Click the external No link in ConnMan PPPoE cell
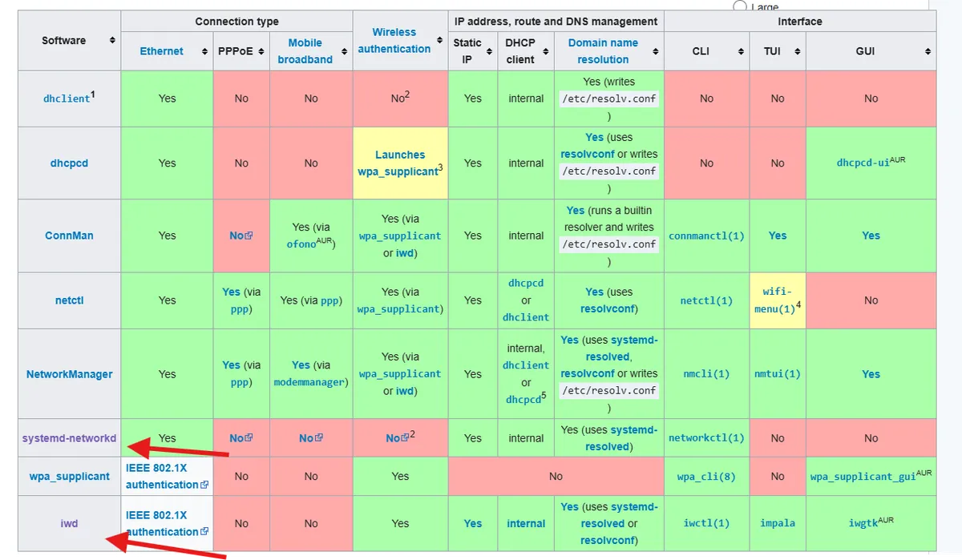The image size is (962, 560). (241, 236)
